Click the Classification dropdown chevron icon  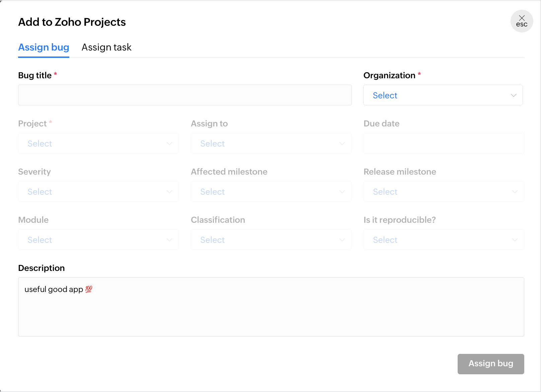(342, 240)
